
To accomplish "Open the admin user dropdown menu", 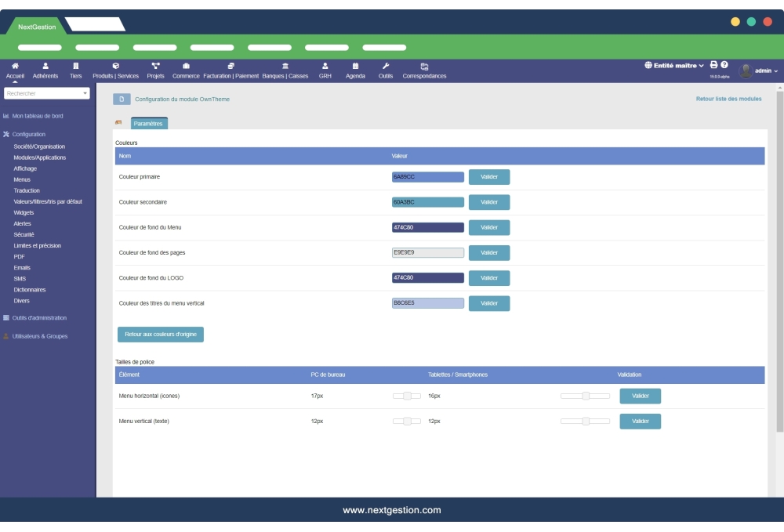I will (759, 71).
